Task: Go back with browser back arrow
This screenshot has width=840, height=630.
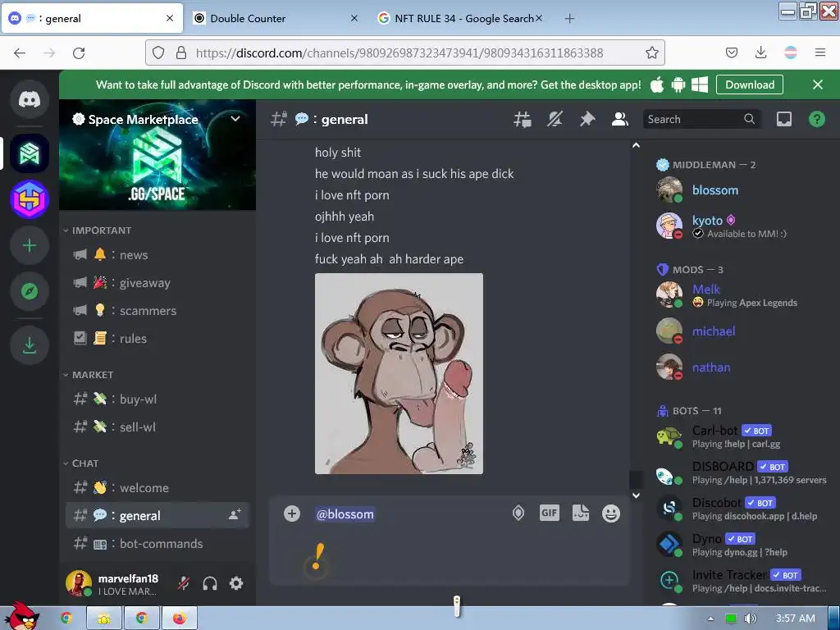Action: click(x=20, y=52)
